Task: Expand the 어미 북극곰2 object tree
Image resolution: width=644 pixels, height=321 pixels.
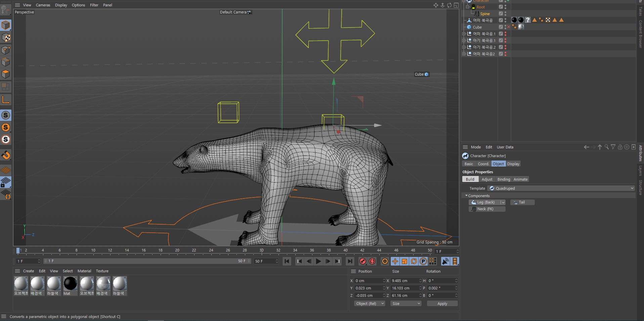Action: 464,54
